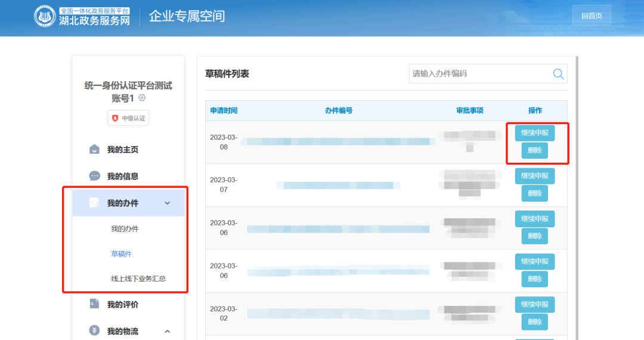
Task: Open the 我的办件 submenu item
Action: 125,228
